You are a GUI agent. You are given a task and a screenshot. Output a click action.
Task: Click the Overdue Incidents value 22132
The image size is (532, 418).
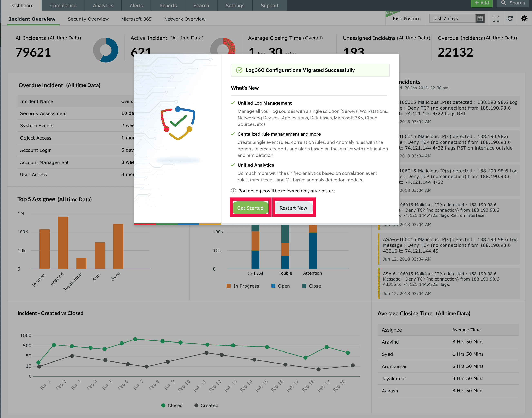(455, 52)
